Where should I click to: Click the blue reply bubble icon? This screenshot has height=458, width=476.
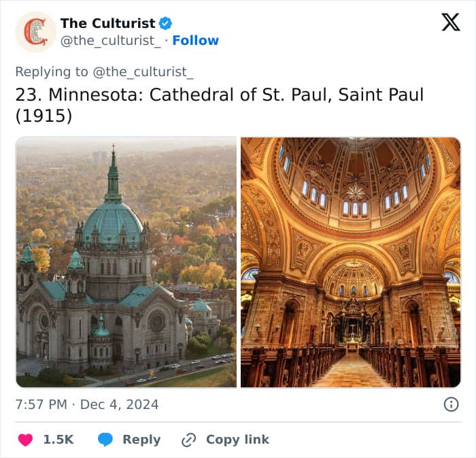tap(105, 440)
